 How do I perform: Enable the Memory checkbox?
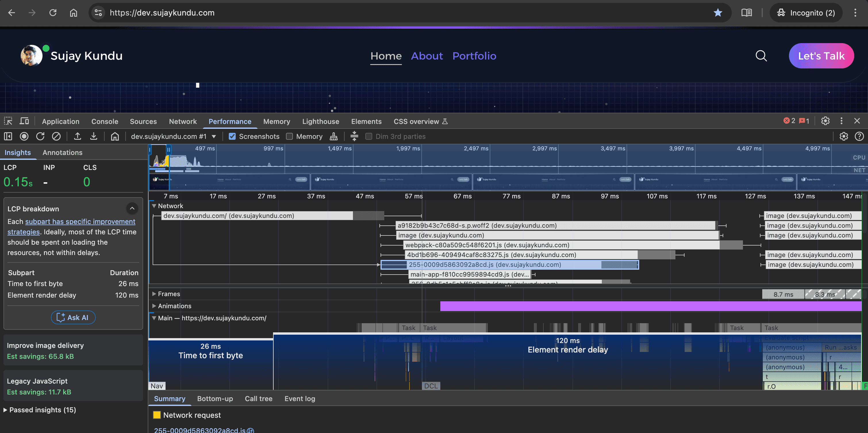[x=289, y=136]
